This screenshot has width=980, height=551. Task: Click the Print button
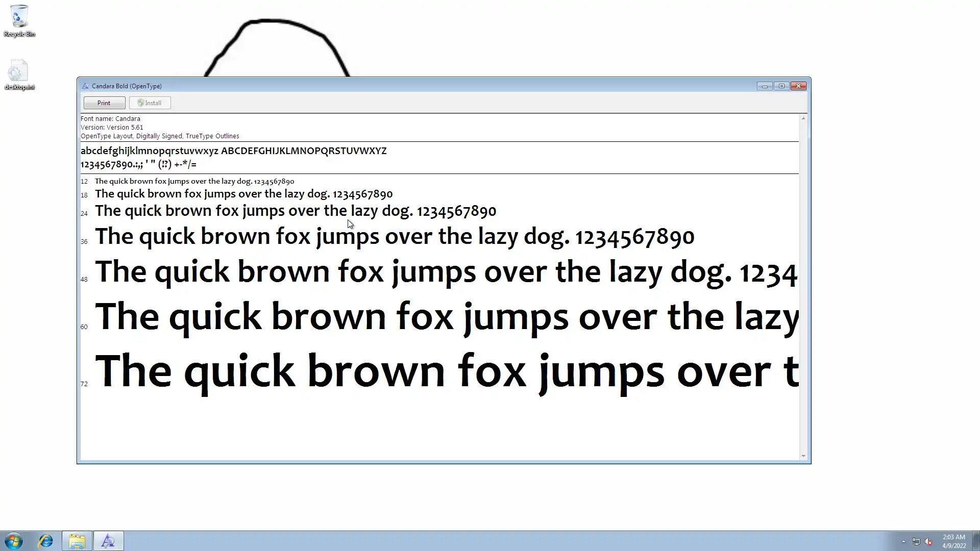(104, 103)
